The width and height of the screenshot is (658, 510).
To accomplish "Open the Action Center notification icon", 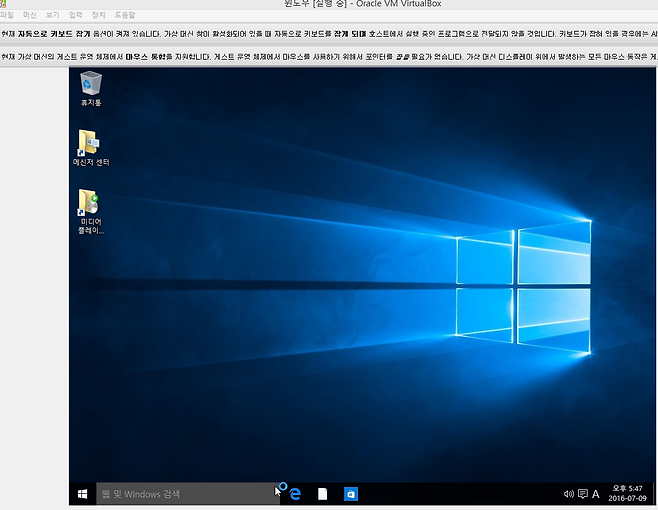I will pyautogui.click(x=582, y=494).
